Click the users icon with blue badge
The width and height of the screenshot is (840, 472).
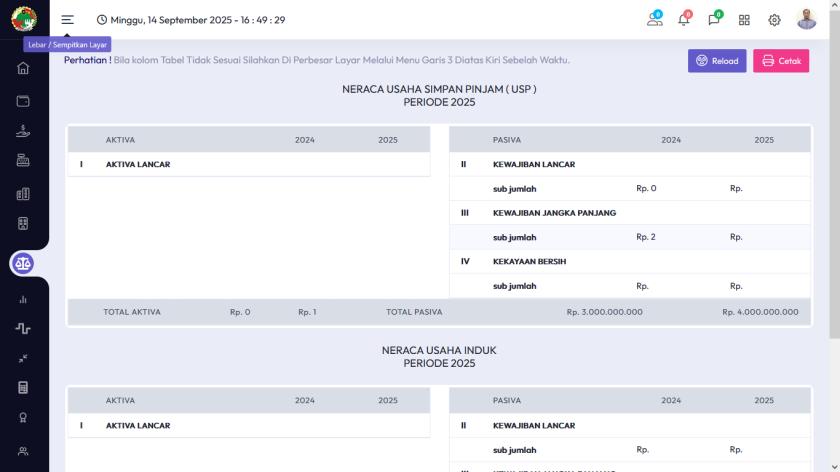[x=654, y=20]
